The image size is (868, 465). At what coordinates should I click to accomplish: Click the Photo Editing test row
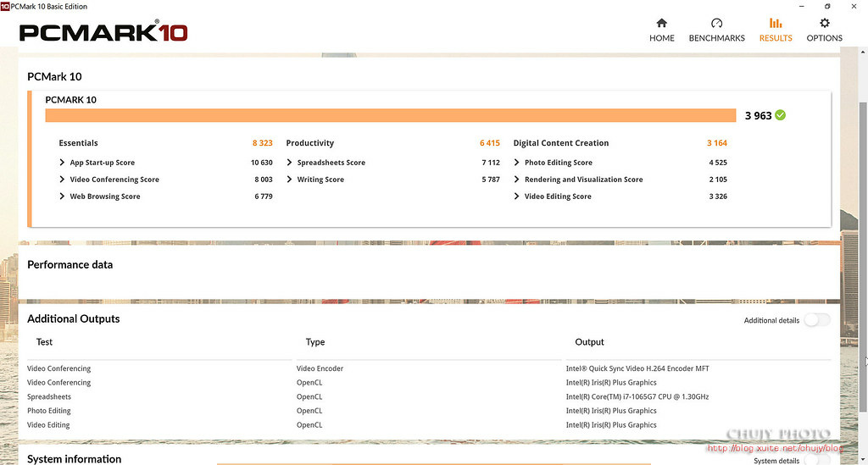point(48,411)
